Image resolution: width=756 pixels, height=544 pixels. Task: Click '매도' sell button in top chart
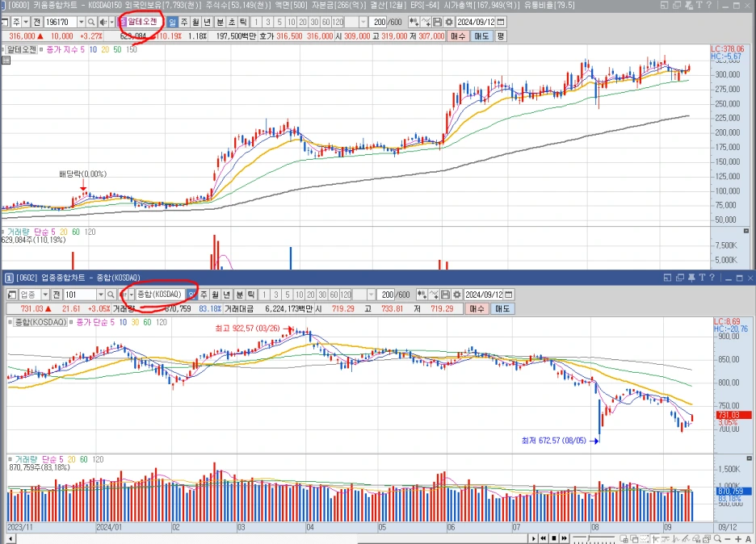click(x=481, y=36)
